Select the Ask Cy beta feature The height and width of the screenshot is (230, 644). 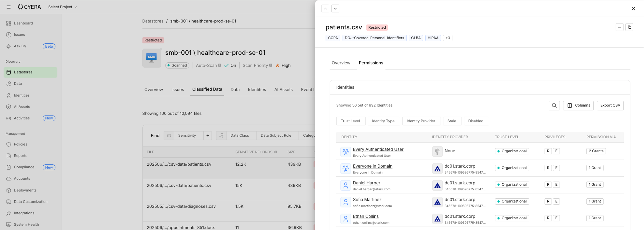coord(20,46)
